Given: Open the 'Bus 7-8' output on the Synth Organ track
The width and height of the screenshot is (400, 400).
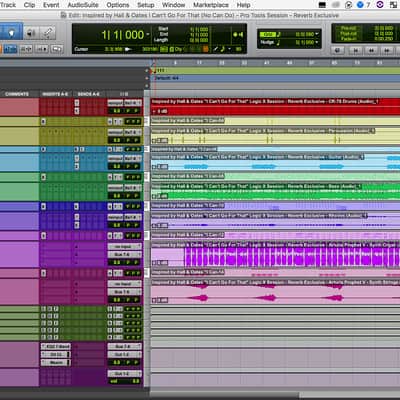Looking at the screenshot, I should pyautogui.click(x=124, y=254).
